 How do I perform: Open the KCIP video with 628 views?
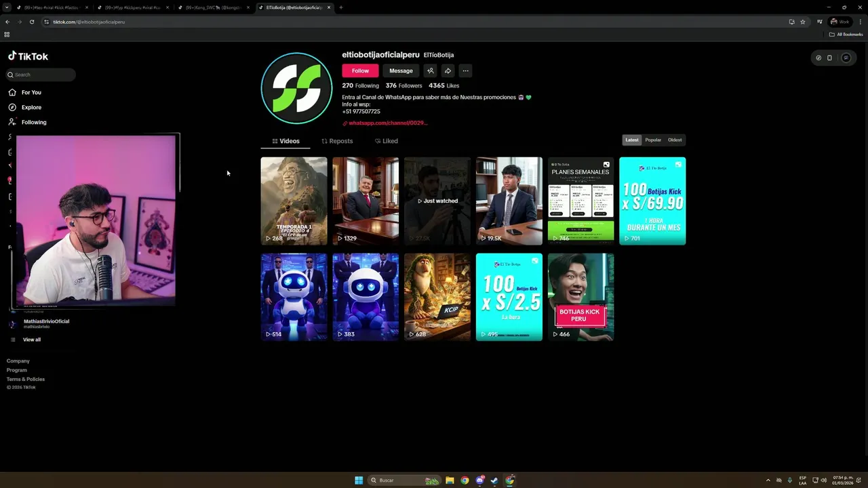437,297
